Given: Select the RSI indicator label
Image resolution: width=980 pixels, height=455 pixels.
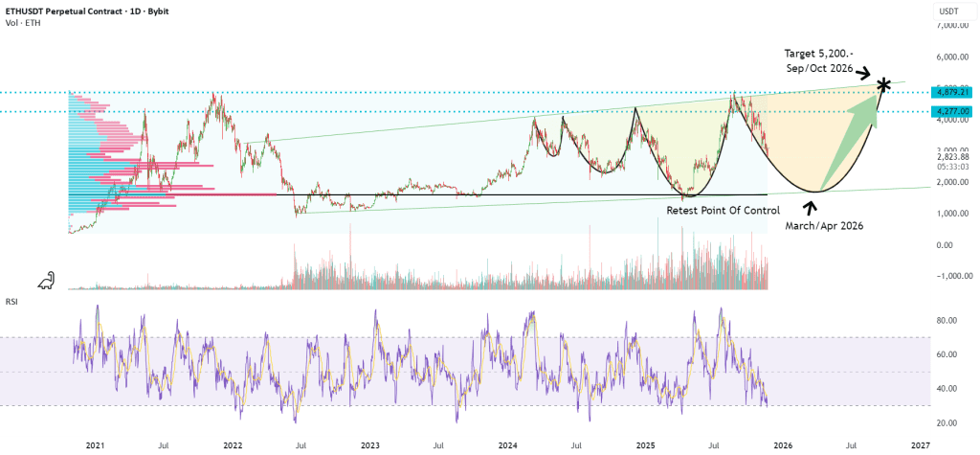Looking at the screenshot, I should pos(11,301).
